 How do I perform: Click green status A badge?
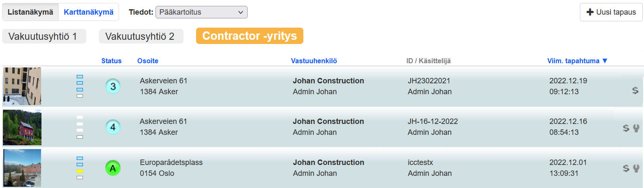[x=113, y=168]
